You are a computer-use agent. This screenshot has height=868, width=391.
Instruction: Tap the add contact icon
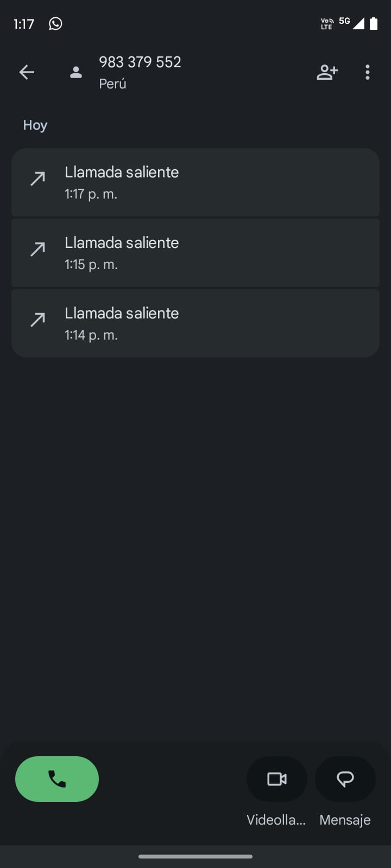coord(327,72)
